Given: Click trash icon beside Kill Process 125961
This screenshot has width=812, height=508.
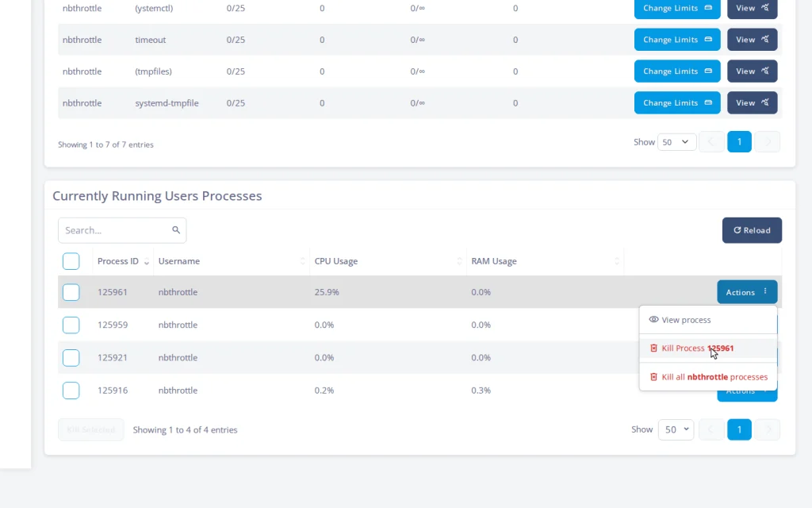Looking at the screenshot, I should coord(653,348).
